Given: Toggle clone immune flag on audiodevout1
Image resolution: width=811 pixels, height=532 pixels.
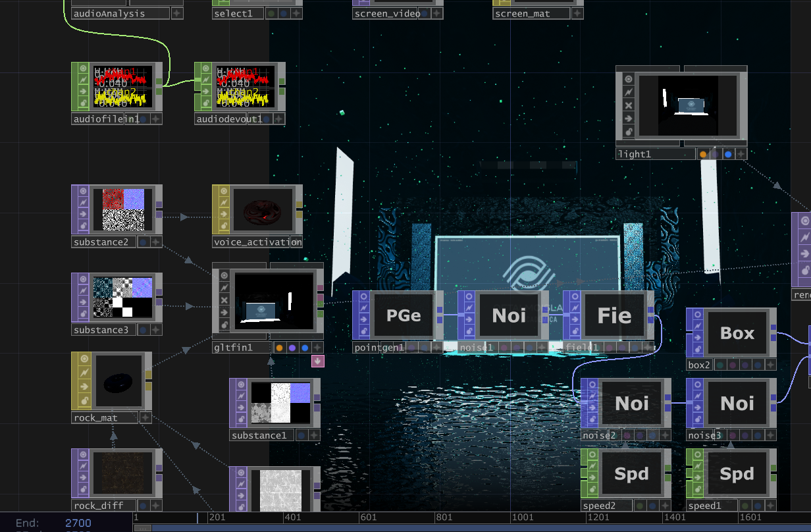Looking at the screenshot, I should pos(207,80).
